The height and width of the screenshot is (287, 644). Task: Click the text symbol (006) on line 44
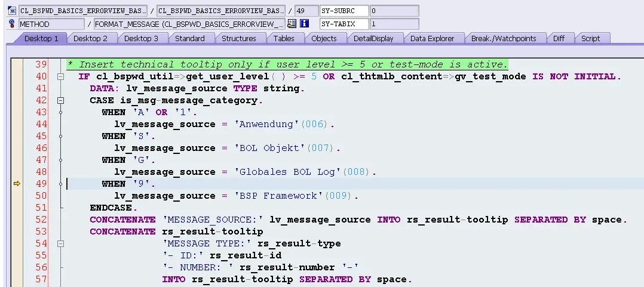pyautogui.click(x=314, y=124)
